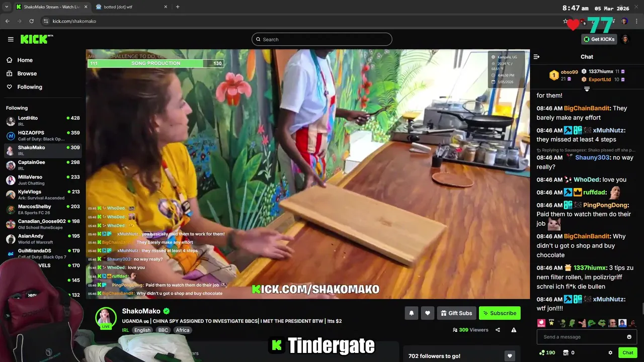Click the BBC tag
Screen dimensions: 644x362
pos(163,330)
